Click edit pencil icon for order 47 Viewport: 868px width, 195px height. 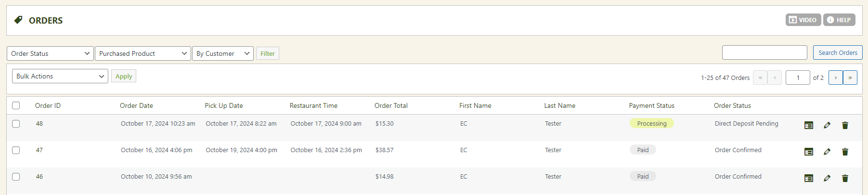click(x=827, y=152)
